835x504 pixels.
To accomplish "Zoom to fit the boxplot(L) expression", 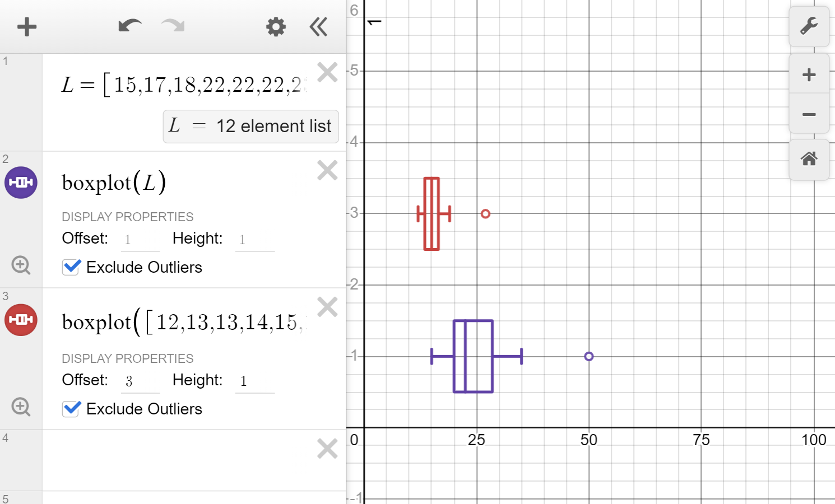I will pyautogui.click(x=21, y=265).
